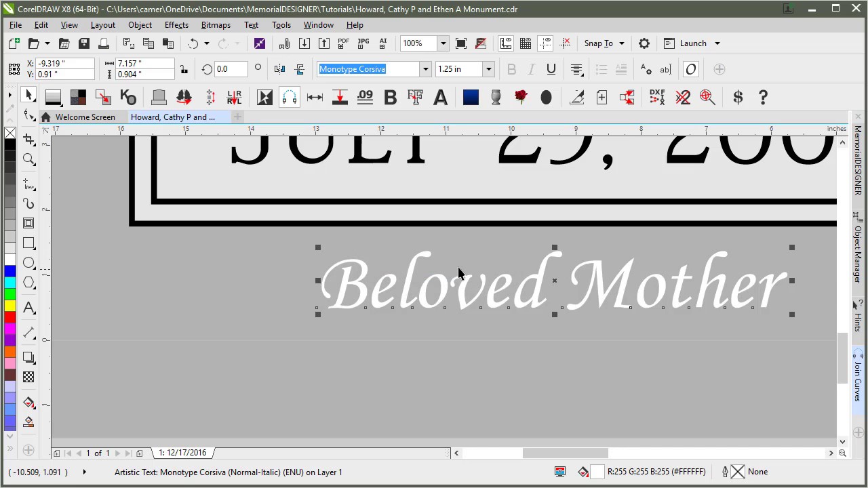Click the rotation angle input field
Screen dimensions: 868x488
(x=230, y=69)
